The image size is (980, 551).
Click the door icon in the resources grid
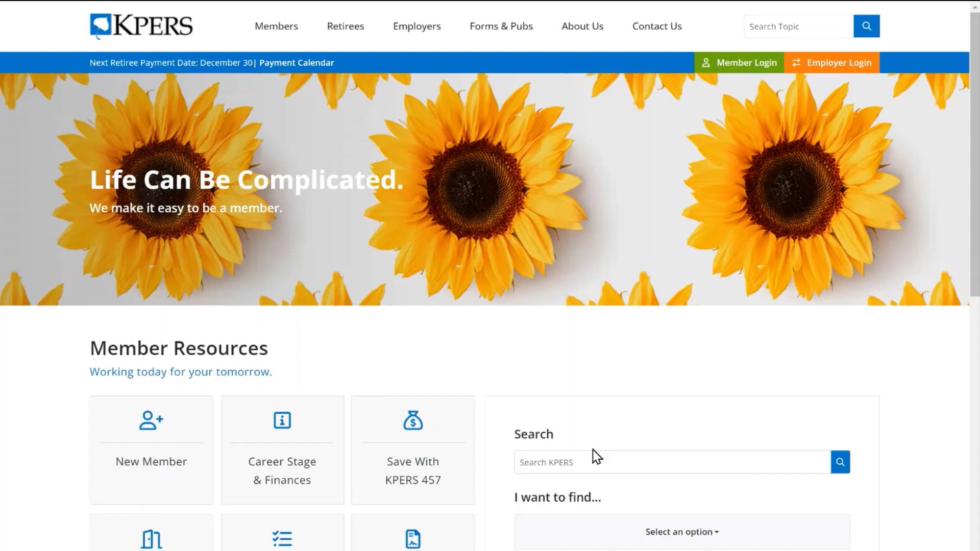click(151, 538)
